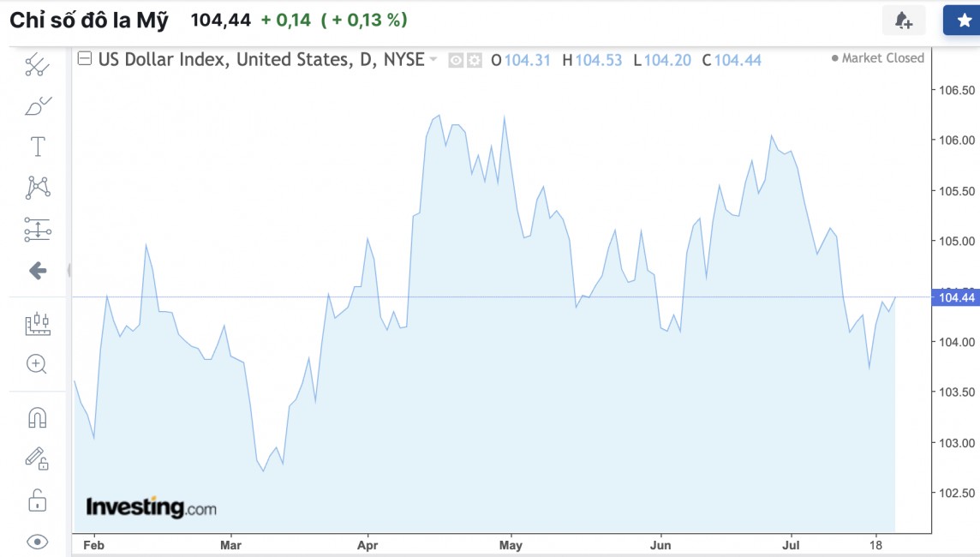Add a price alert bell
The image size is (980, 557).
[x=903, y=21]
